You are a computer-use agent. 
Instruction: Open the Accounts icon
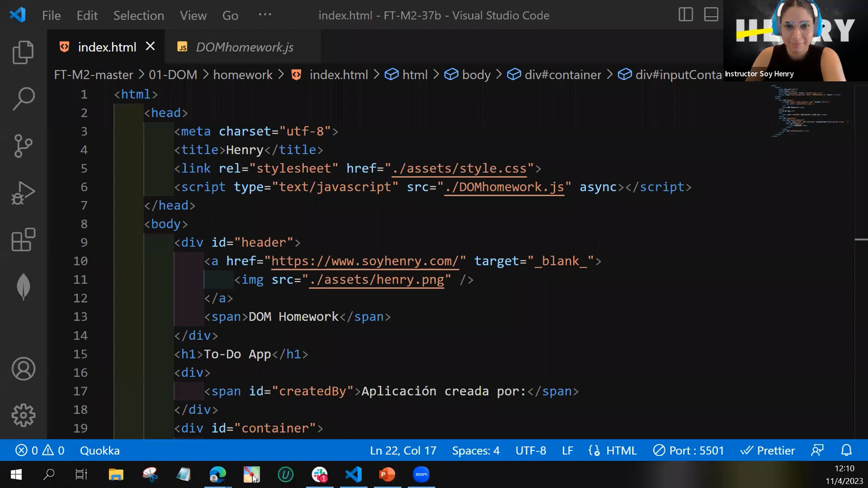tap(23, 369)
